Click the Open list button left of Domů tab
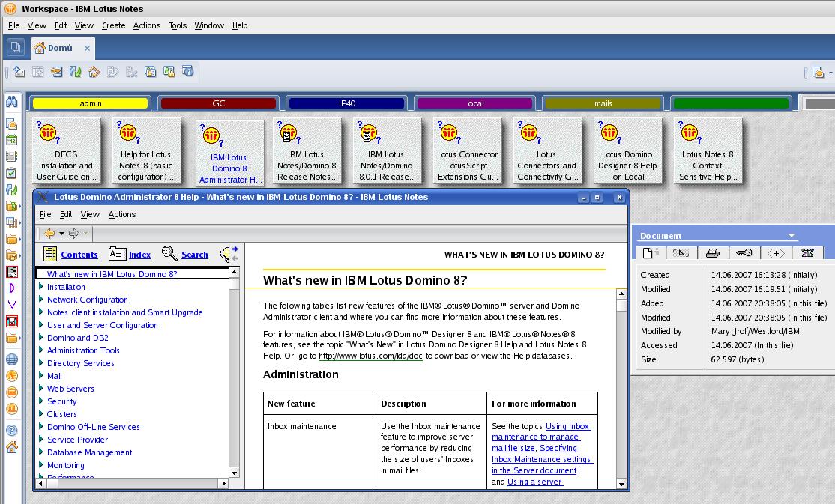Viewport: 835px width, 504px height. click(x=16, y=47)
